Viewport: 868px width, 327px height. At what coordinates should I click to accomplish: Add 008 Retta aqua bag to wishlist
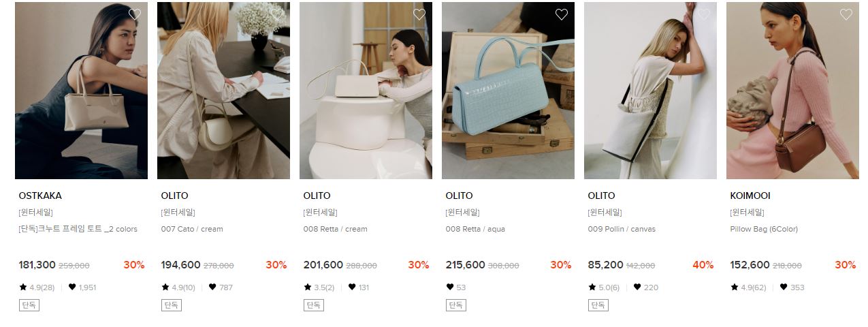pos(562,14)
